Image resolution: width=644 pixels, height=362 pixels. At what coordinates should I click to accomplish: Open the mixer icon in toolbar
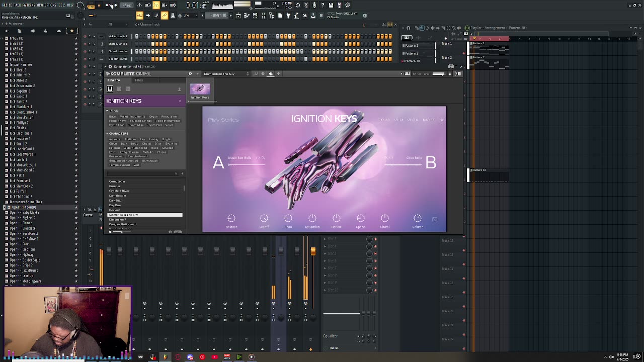click(x=263, y=16)
